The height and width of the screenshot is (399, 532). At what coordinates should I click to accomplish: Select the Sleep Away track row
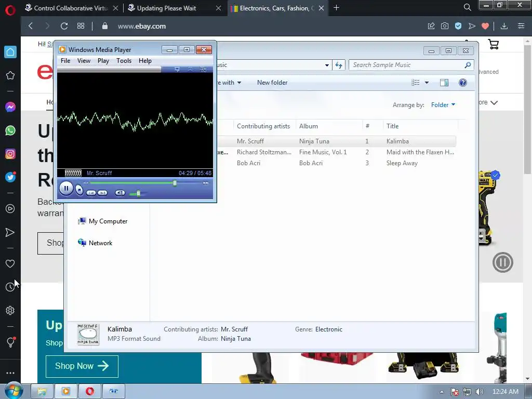tap(336, 163)
